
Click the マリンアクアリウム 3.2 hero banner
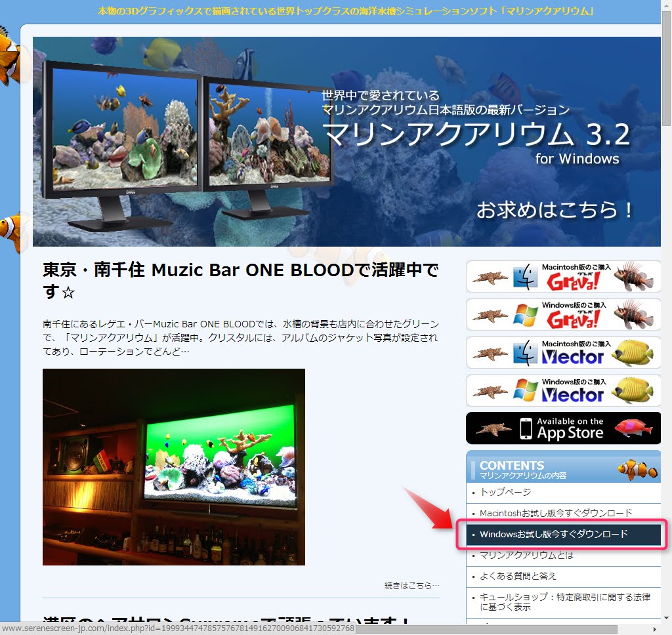coord(346,142)
